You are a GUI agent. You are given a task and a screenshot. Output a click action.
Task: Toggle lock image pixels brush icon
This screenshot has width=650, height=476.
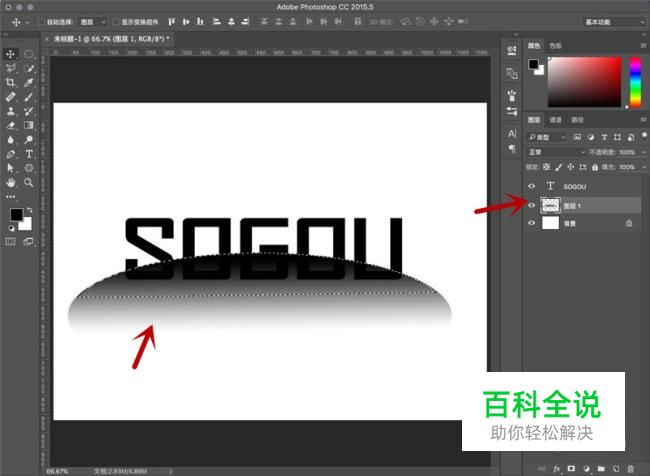(x=558, y=167)
